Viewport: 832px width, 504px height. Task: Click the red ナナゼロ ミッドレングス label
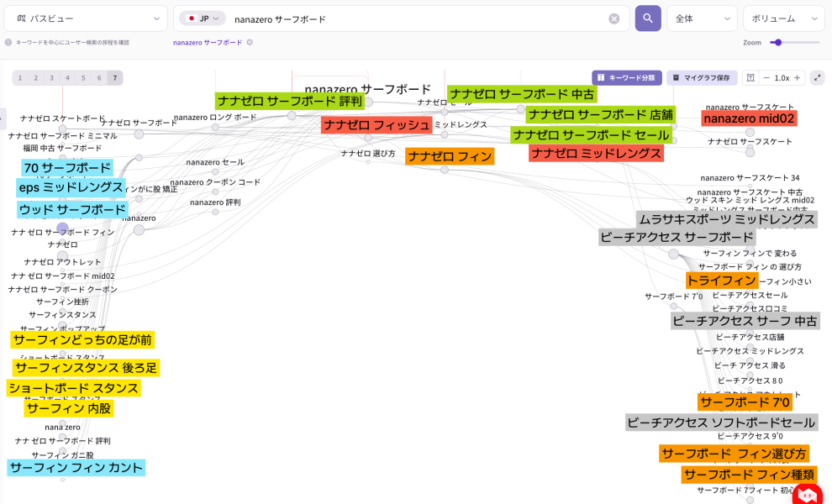click(597, 154)
